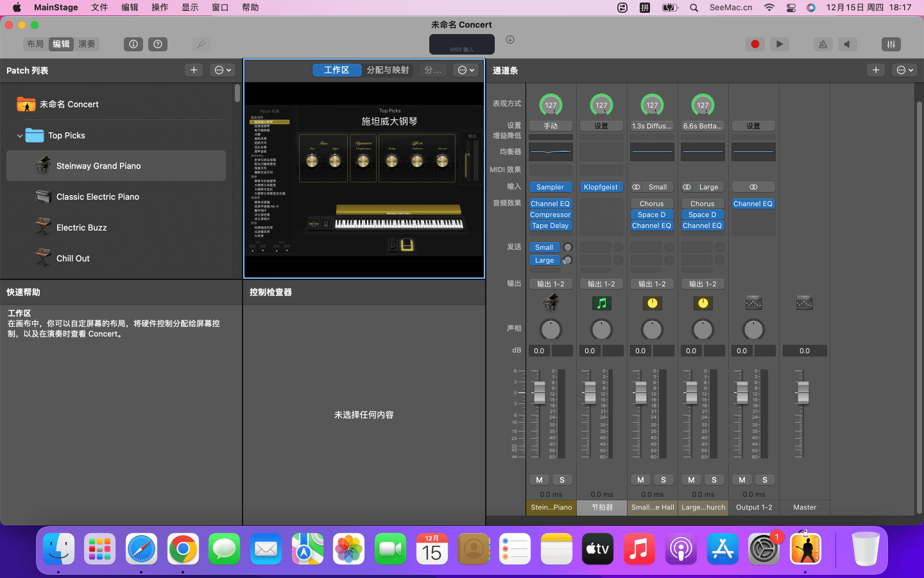Click the green note icon on 节拍器 strip
The image size is (924, 578).
click(601, 303)
